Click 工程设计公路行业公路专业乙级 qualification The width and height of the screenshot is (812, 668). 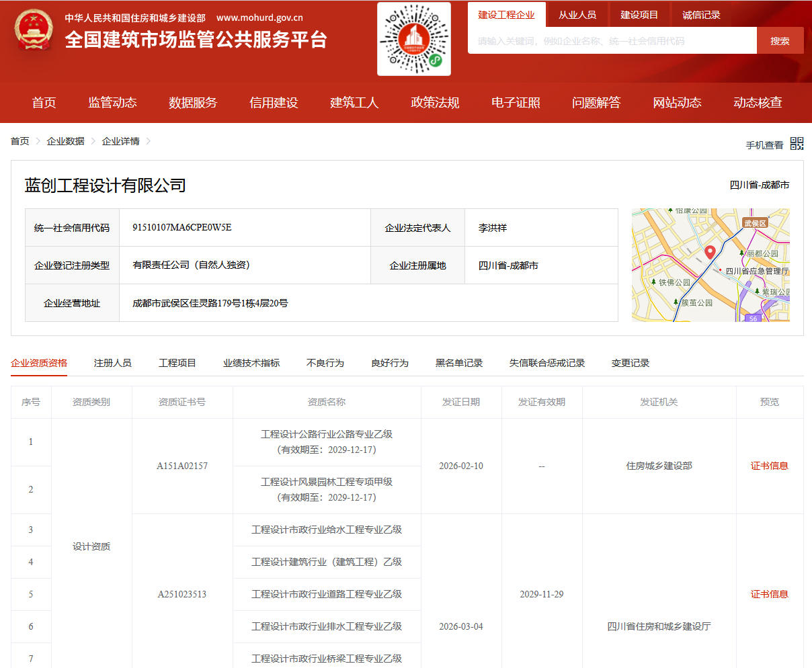327,434
